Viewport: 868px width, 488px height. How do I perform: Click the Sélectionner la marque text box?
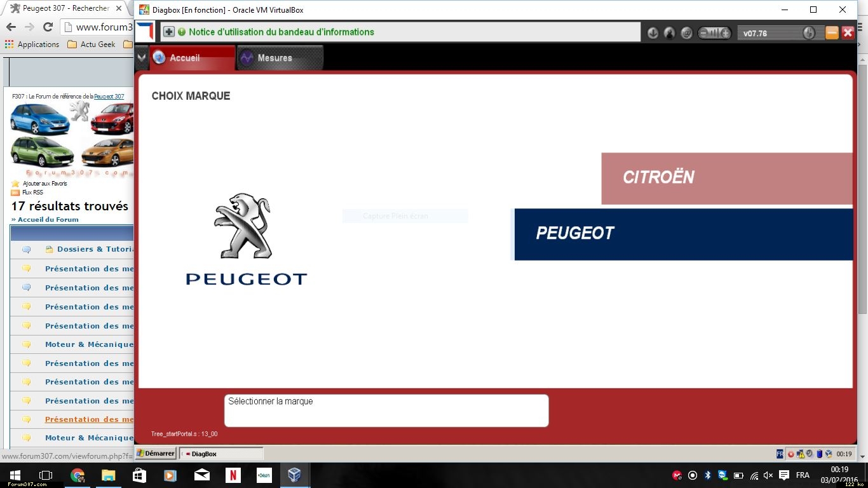click(386, 410)
